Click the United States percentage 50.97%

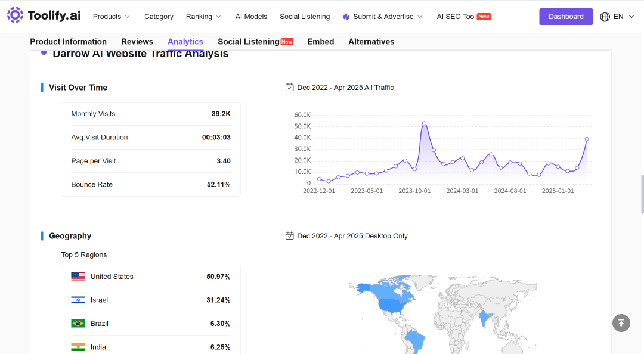(x=218, y=277)
